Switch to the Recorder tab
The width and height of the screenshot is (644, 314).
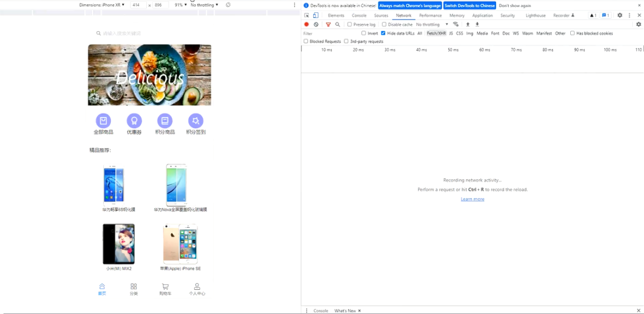[564, 15]
